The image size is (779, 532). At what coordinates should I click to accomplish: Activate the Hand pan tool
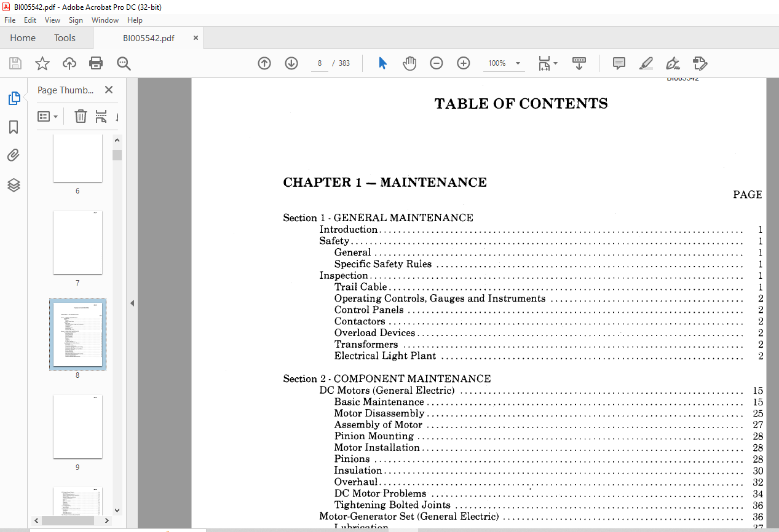(409, 63)
